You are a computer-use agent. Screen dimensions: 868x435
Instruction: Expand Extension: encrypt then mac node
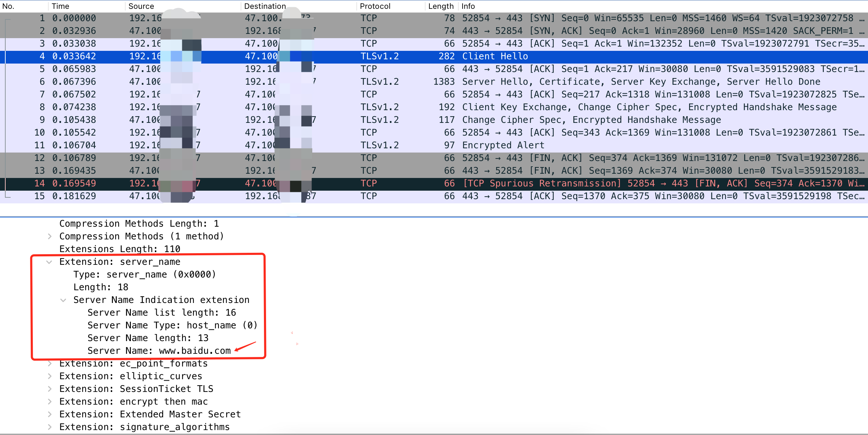click(x=50, y=402)
